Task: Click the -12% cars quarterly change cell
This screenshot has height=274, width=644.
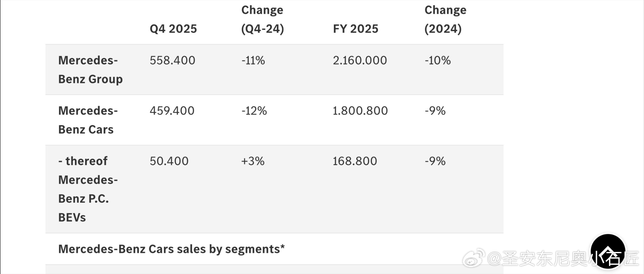Action: pyautogui.click(x=254, y=111)
